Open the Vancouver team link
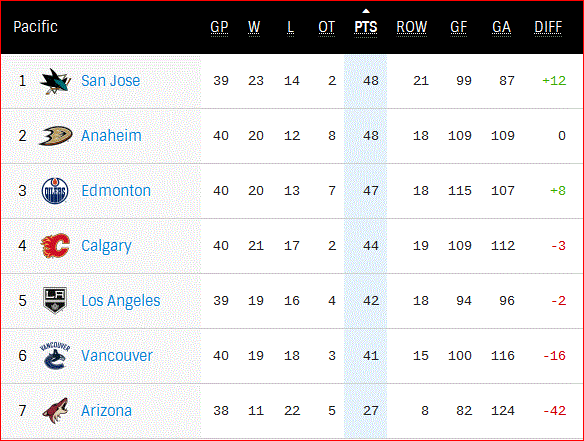This screenshot has width=584, height=441. pos(117,356)
